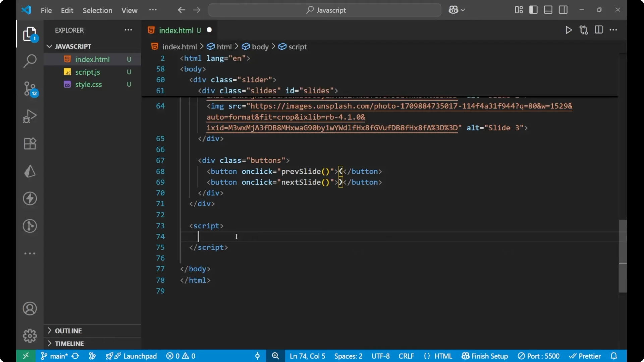Open the Extensions view
Image resolution: width=644 pixels, height=362 pixels.
coord(30,143)
